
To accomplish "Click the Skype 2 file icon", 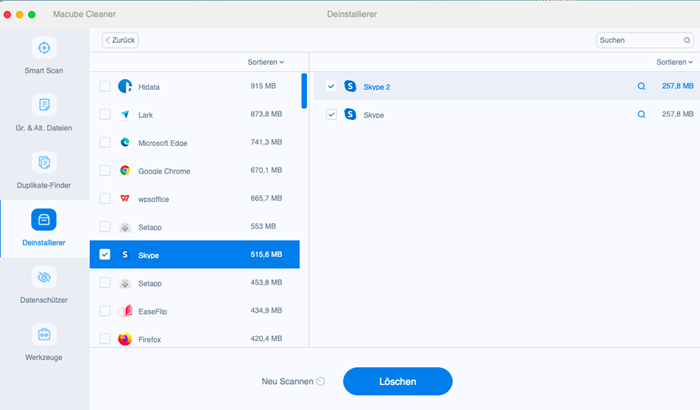I will click(350, 86).
